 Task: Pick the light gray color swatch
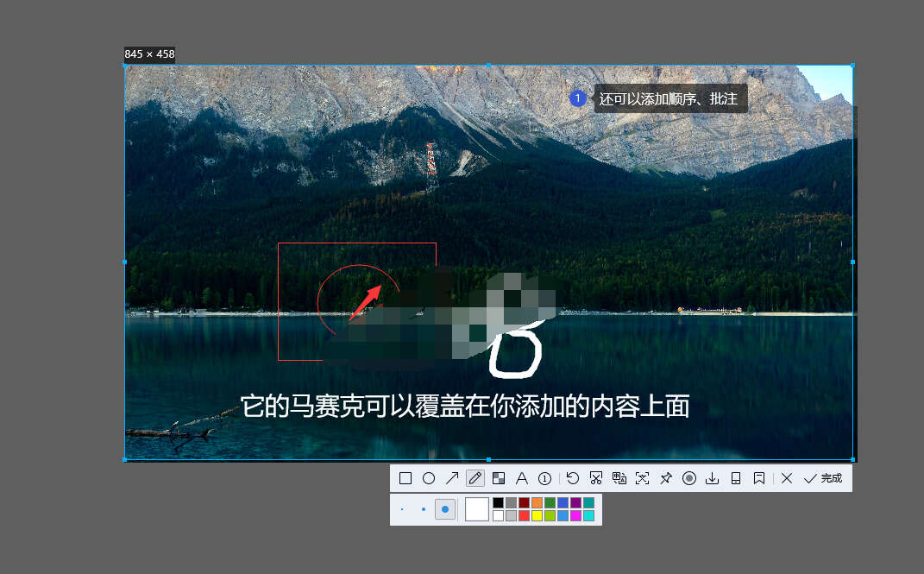pyautogui.click(x=512, y=515)
